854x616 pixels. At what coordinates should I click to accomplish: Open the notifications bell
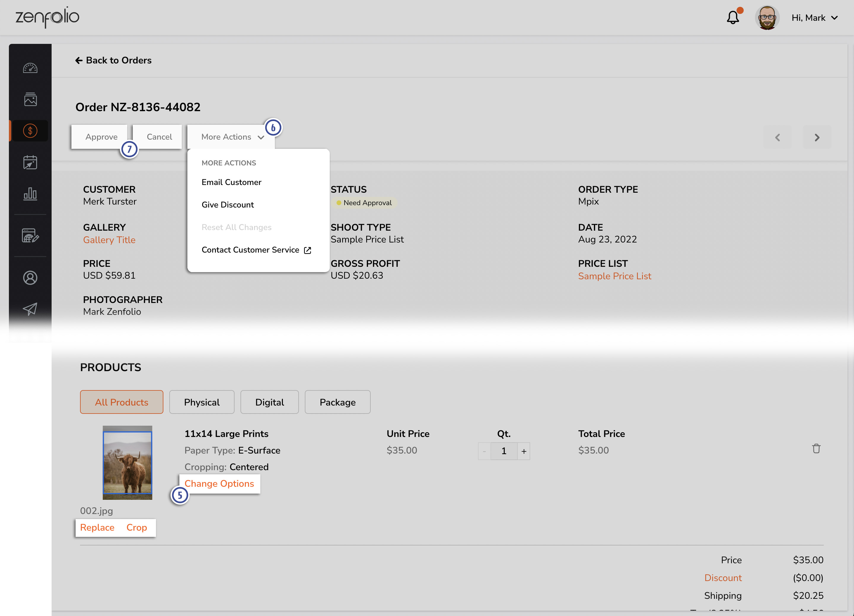pos(733,17)
